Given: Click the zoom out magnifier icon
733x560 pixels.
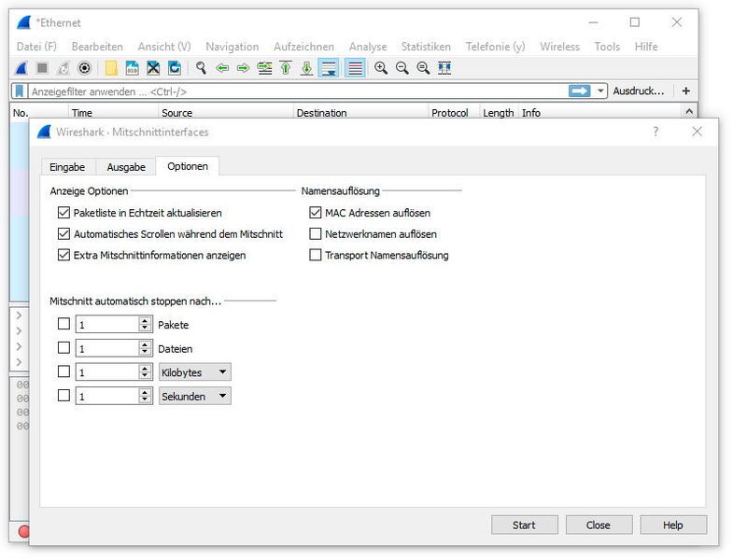Looking at the screenshot, I should pos(402,68).
